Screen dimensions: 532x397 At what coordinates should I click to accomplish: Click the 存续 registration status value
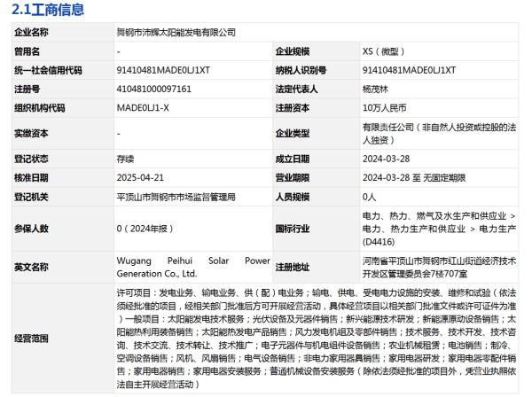click(x=125, y=160)
